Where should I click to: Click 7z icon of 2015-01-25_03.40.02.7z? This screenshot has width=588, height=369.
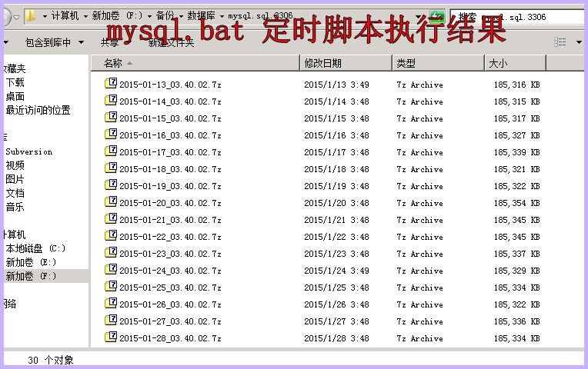[x=111, y=286]
